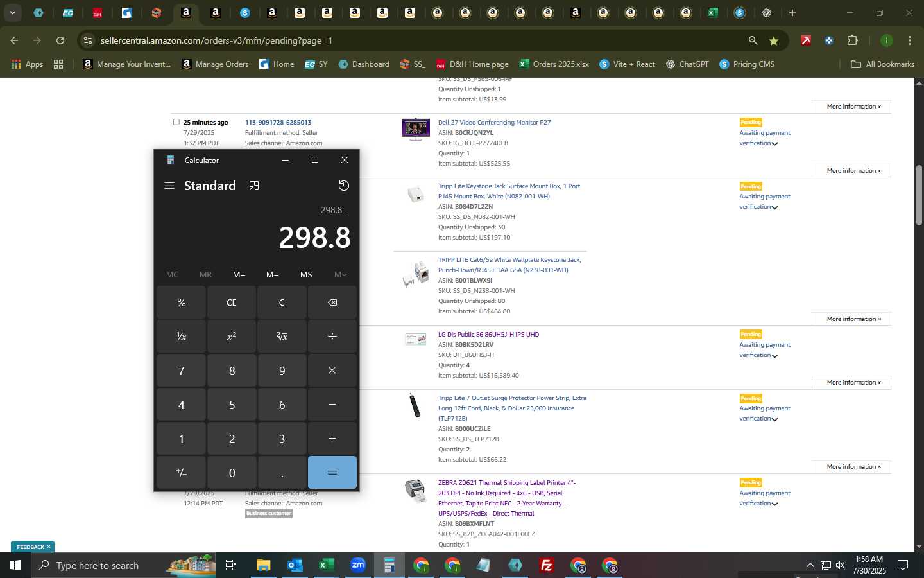Click the number 7 key
924x578 pixels.
click(x=182, y=371)
